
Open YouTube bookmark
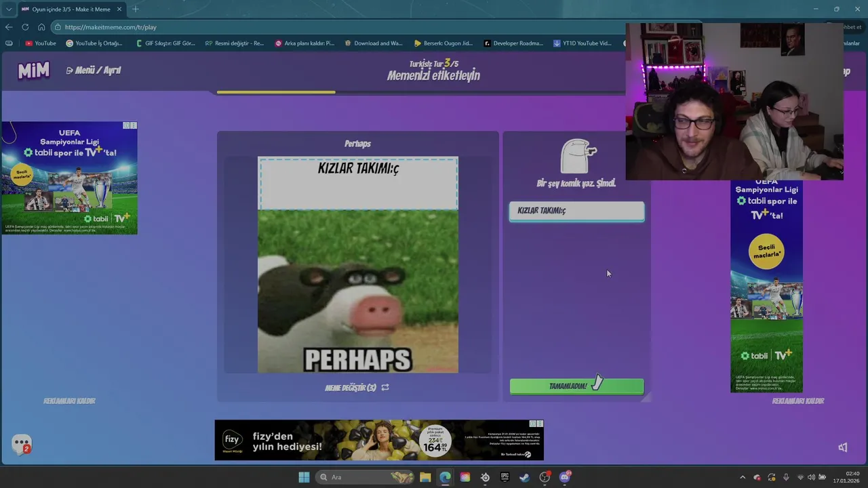pyautogui.click(x=41, y=43)
